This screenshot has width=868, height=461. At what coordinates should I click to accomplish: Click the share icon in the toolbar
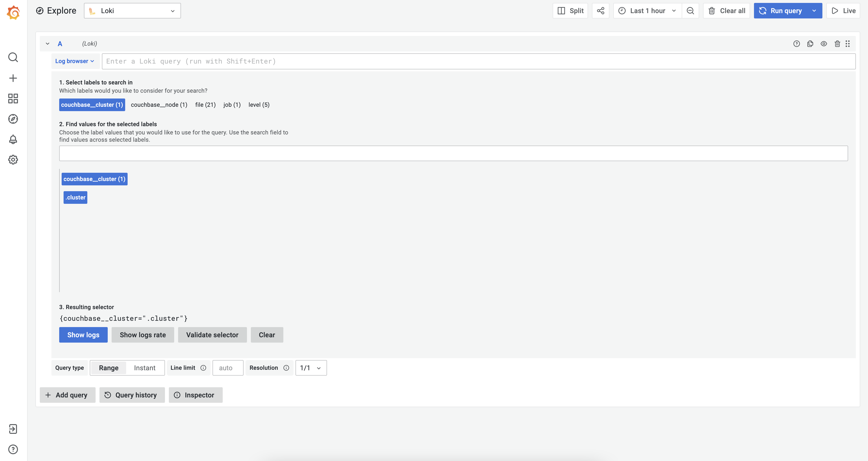[x=600, y=11]
